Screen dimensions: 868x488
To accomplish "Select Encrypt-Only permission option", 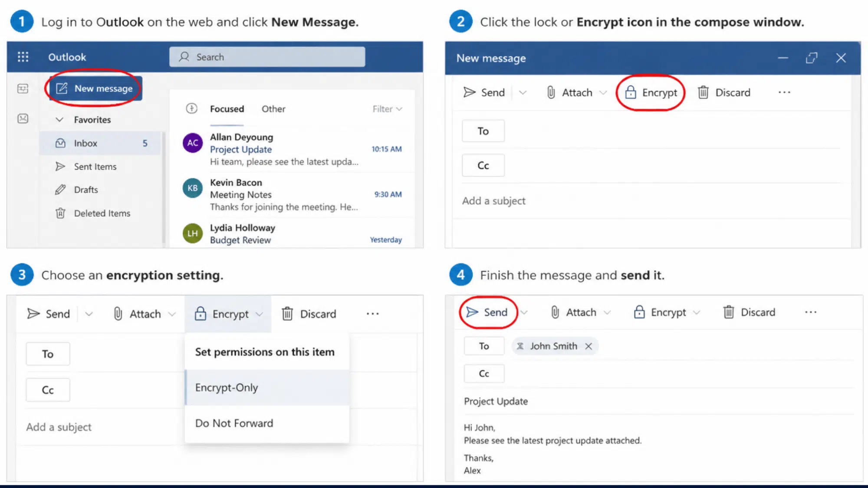I will tap(267, 387).
